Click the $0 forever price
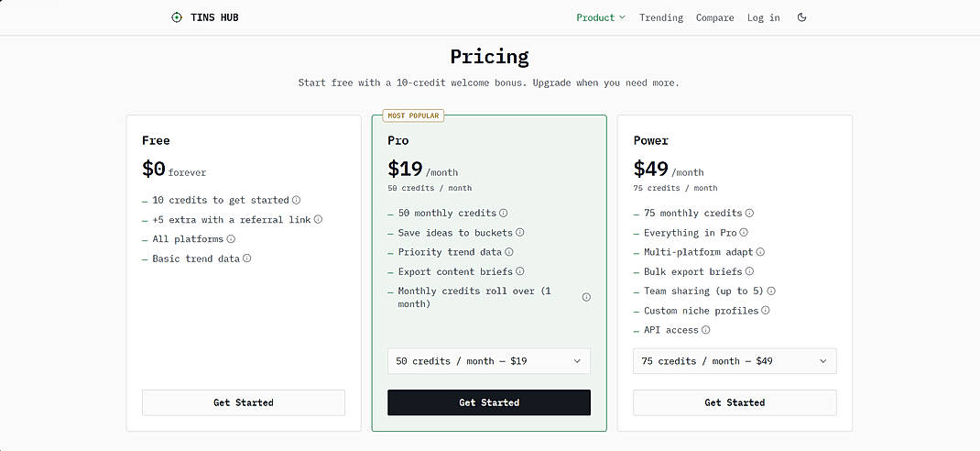 (174, 169)
